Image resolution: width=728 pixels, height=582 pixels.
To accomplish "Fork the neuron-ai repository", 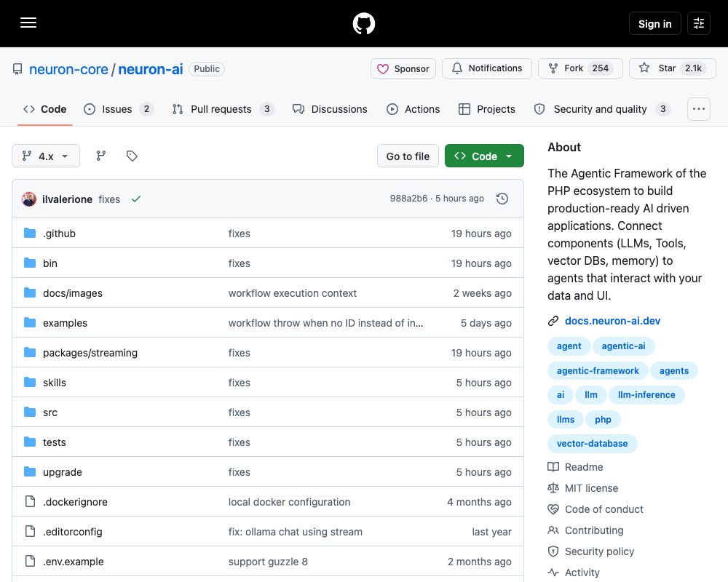I will [x=580, y=68].
